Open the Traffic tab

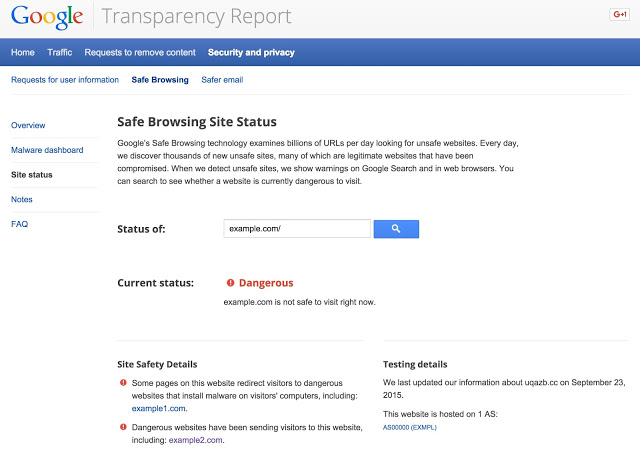(x=59, y=52)
